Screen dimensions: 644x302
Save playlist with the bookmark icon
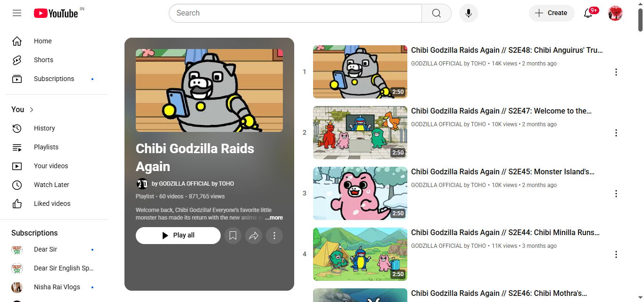pos(233,236)
